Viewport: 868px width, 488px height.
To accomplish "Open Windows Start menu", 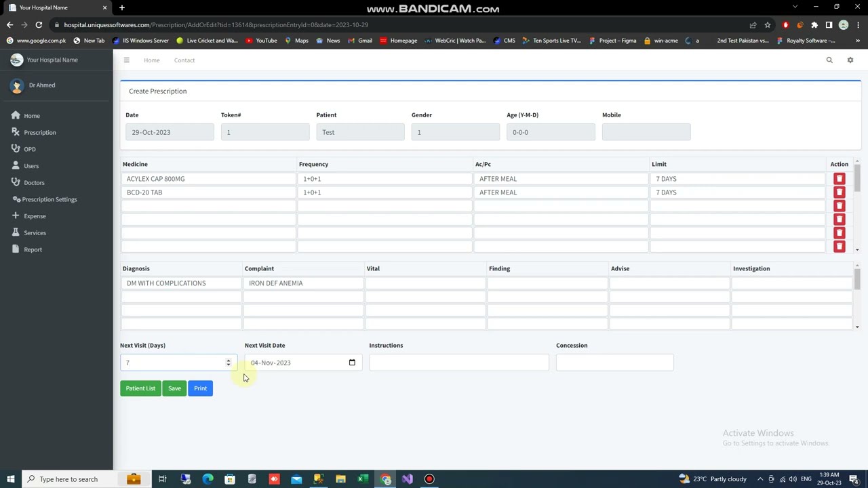I will pos(11,479).
